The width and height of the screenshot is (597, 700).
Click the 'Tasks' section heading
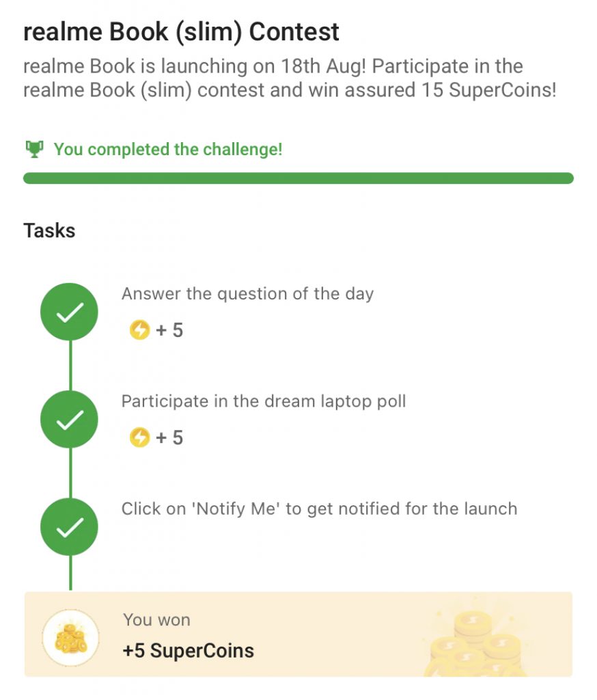pyautogui.click(x=49, y=230)
